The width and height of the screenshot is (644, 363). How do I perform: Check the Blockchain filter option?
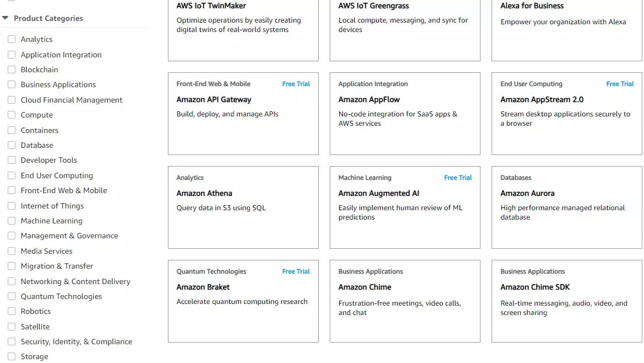point(12,70)
